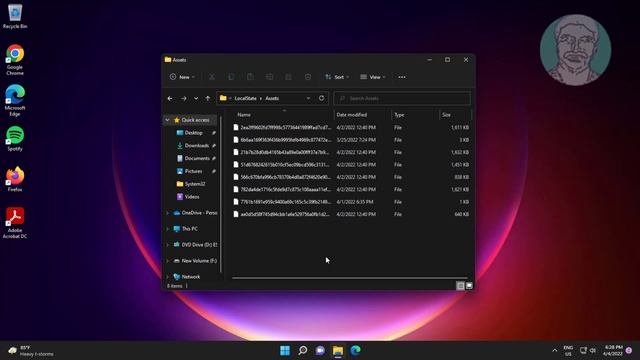Image resolution: width=640 pixels, height=360 pixels.
Task: Go up one folder with up arrow
Action: pyautogui.click(x=208, y=98)
